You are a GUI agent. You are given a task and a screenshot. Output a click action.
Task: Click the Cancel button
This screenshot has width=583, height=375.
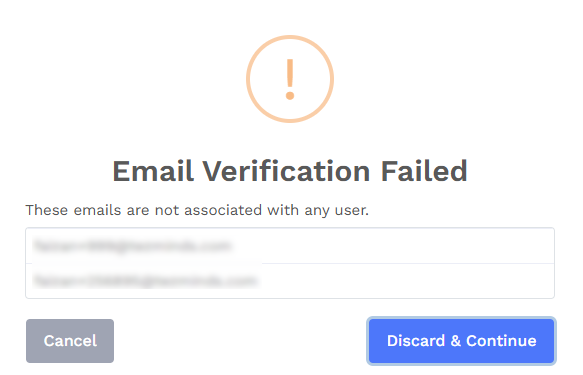tap(70, 341)
